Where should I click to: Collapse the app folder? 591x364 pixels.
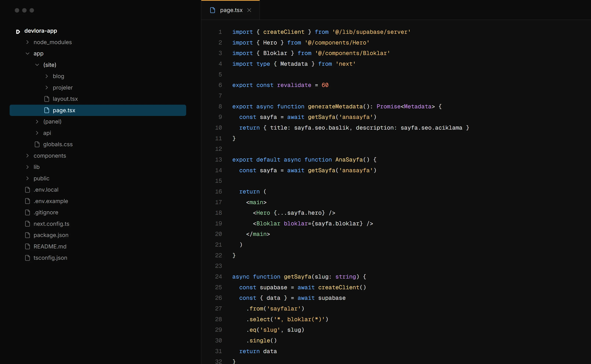tap(28, 54)
